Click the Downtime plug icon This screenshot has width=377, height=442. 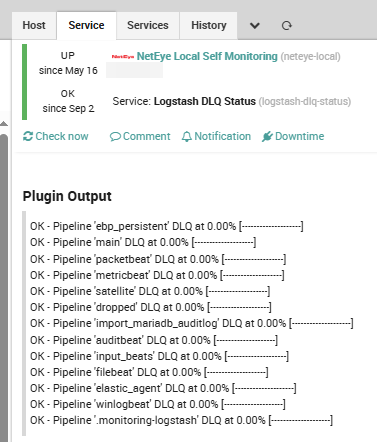(267, 137)
